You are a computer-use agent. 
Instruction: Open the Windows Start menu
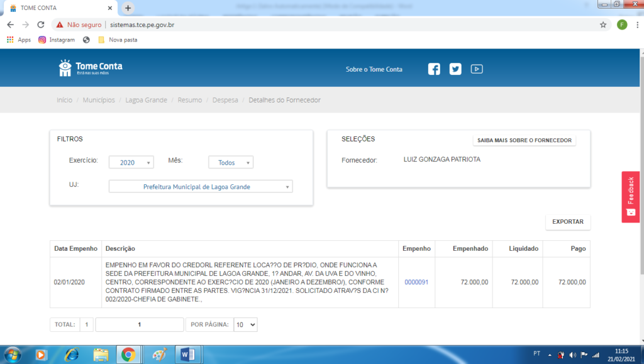13,355
